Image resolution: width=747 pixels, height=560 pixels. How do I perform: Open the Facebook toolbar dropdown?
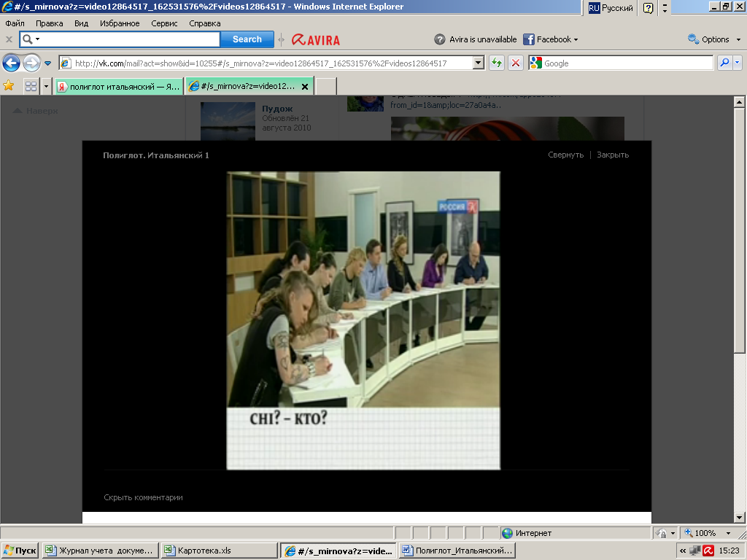576,39
